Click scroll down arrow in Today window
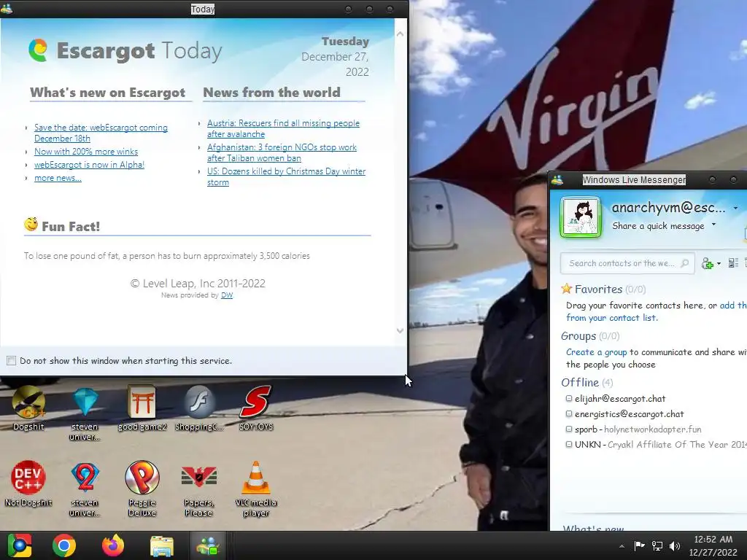 tap(400, 330)
